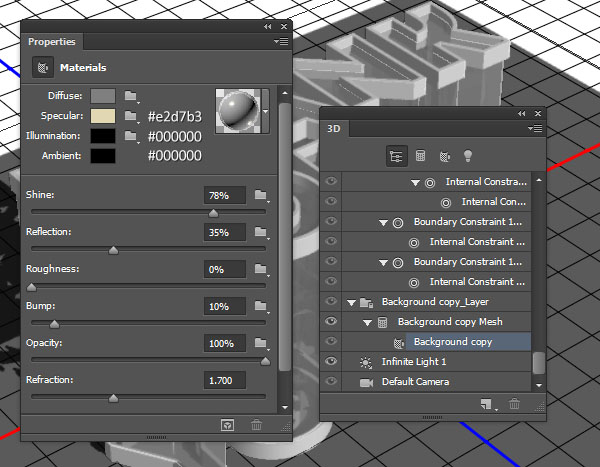Filter 3D panel by materials
Image resolution: width=600 pixels, height=467 pixels.
443,156
